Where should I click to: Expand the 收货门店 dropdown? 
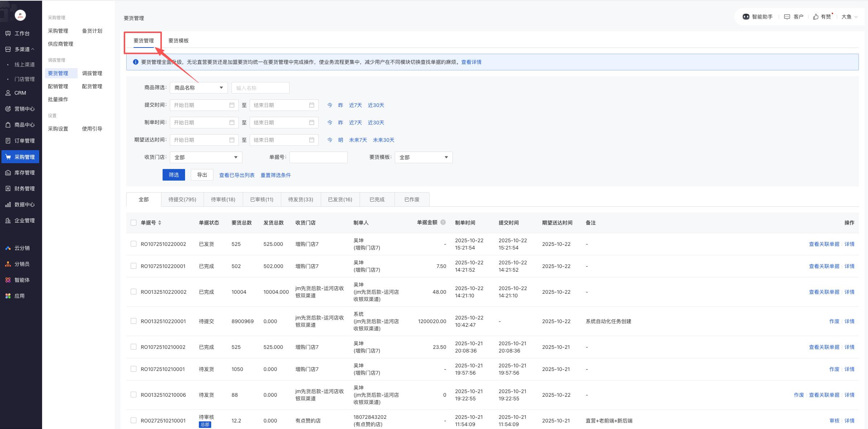point(206,157)
